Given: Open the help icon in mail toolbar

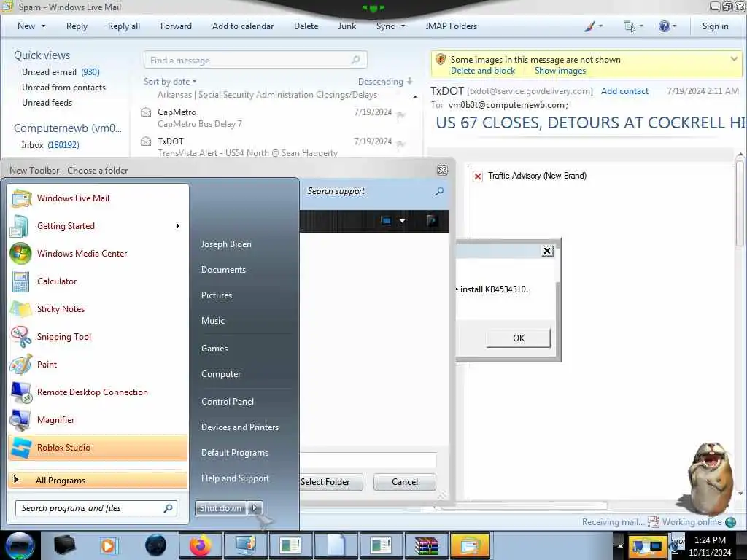Looking at the screenshot, I should point(664,26).
